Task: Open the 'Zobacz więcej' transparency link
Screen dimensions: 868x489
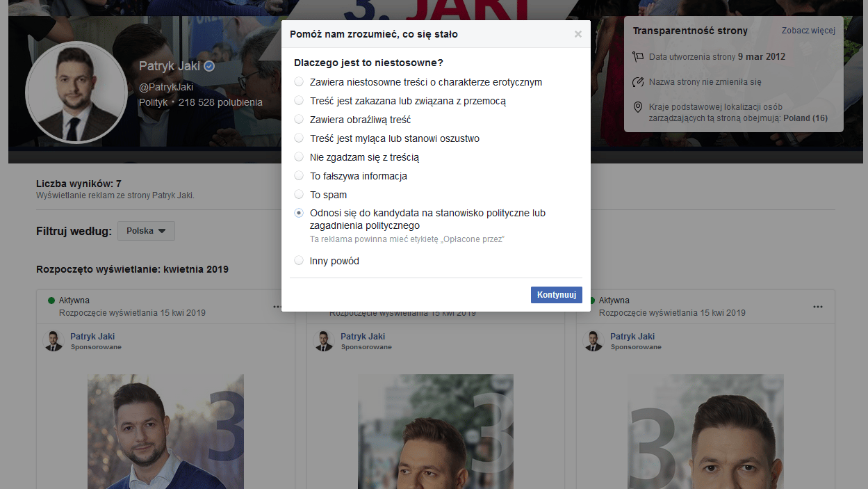Action: point(808,31)
